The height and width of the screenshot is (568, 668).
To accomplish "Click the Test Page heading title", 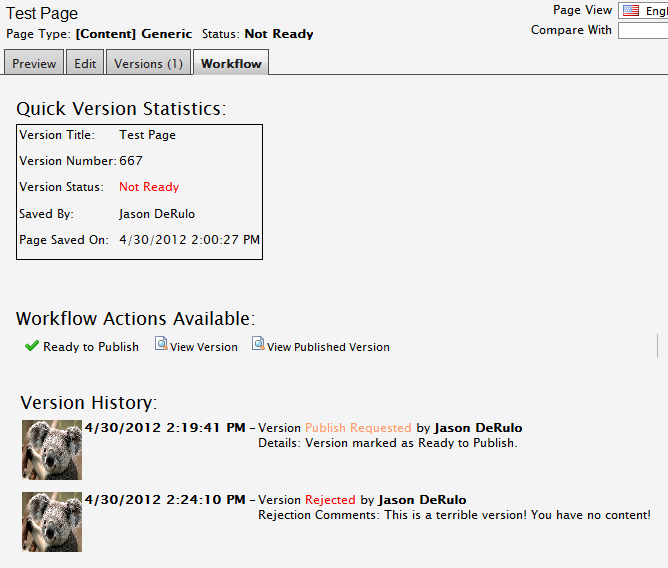I will tap(42, 14).
